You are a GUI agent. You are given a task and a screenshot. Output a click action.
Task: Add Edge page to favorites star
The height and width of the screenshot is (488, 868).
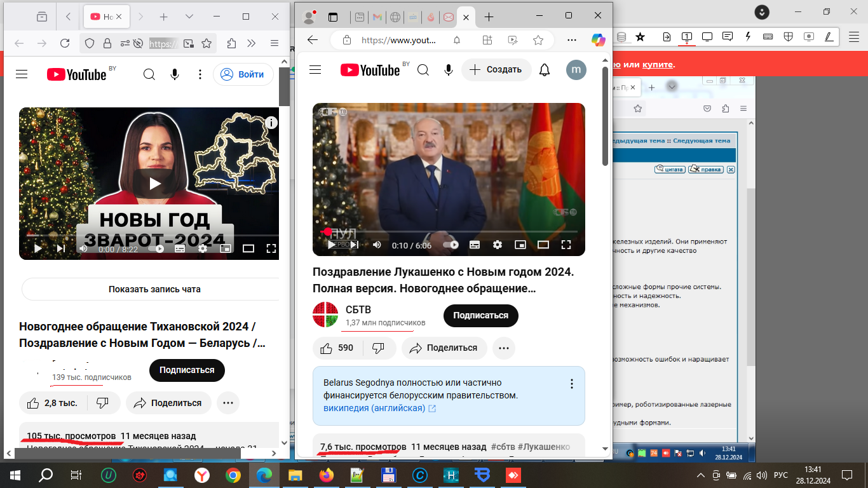click(538, 40)
